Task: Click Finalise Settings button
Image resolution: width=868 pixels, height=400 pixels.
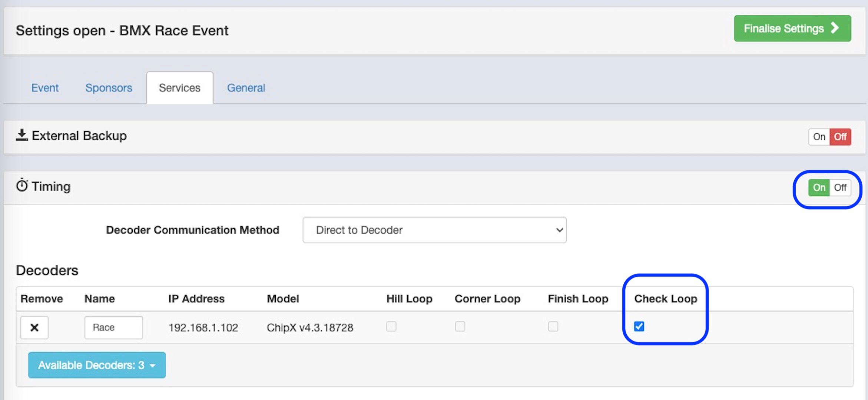Action: click(792, 28)
